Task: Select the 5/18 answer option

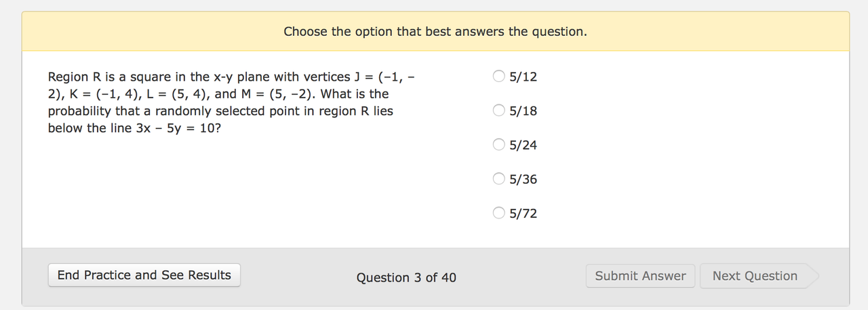Action: coord(499,110)
